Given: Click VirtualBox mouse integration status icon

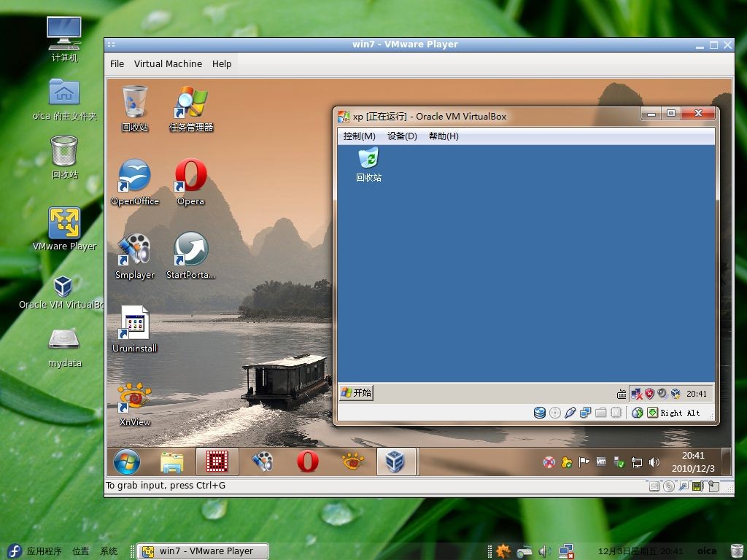Looking at the screenshot, I should [638, 413].
